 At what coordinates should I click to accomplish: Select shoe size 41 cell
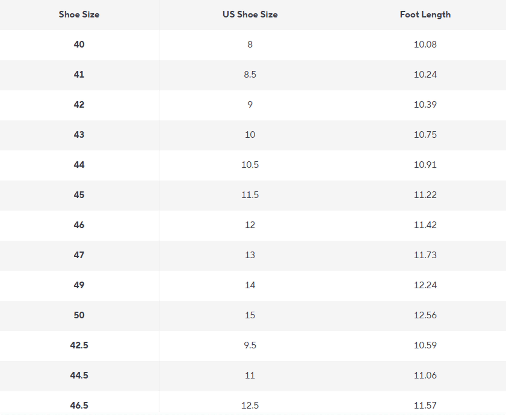click(79, 75)
